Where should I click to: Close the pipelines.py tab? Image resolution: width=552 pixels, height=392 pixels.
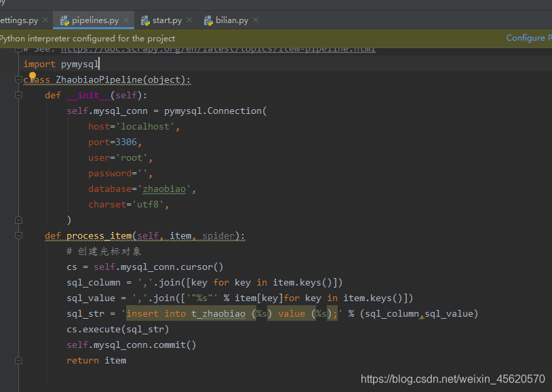pyautogui.click(x=126, y=20)
